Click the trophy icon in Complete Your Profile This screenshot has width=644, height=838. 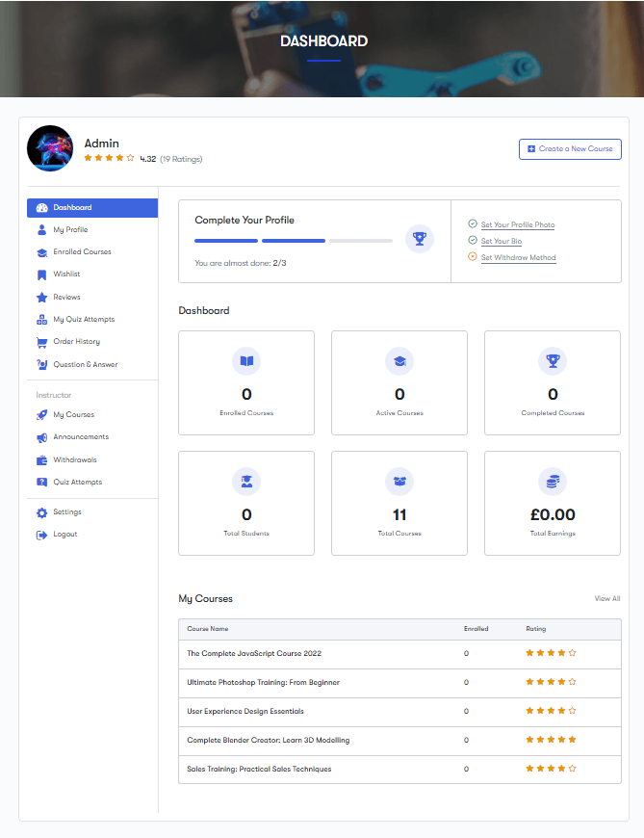(419, 238)
